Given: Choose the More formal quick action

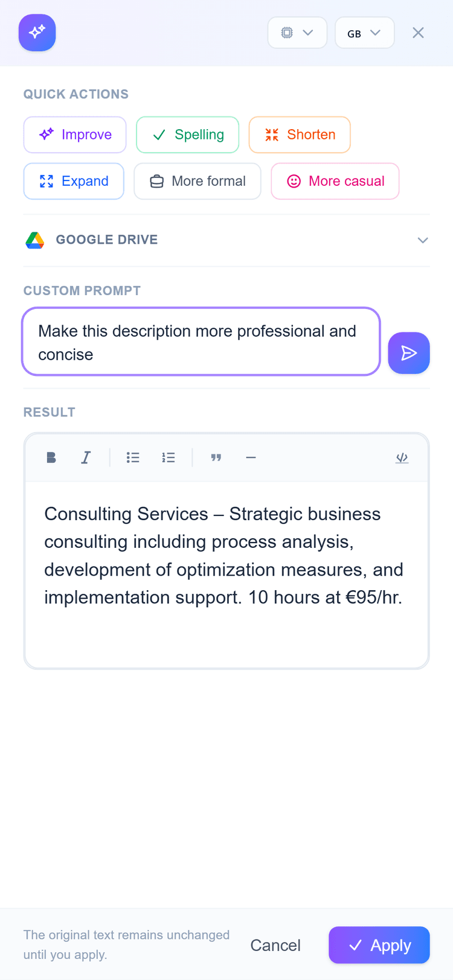Looking at the screenshot, I should point(197,181).
